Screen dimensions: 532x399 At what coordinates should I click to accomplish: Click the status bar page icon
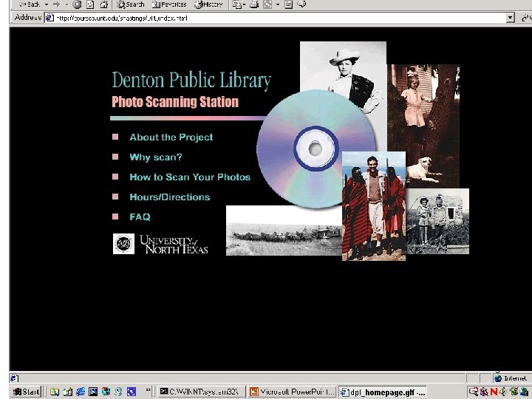[x=14, y=378]
